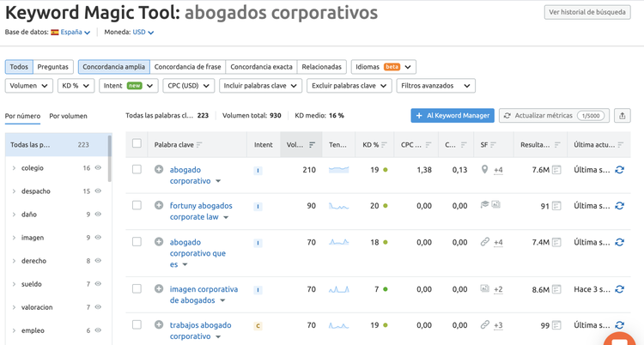Open Filtros avanzados dropdown
644x345 pixels.
point(435,86)
